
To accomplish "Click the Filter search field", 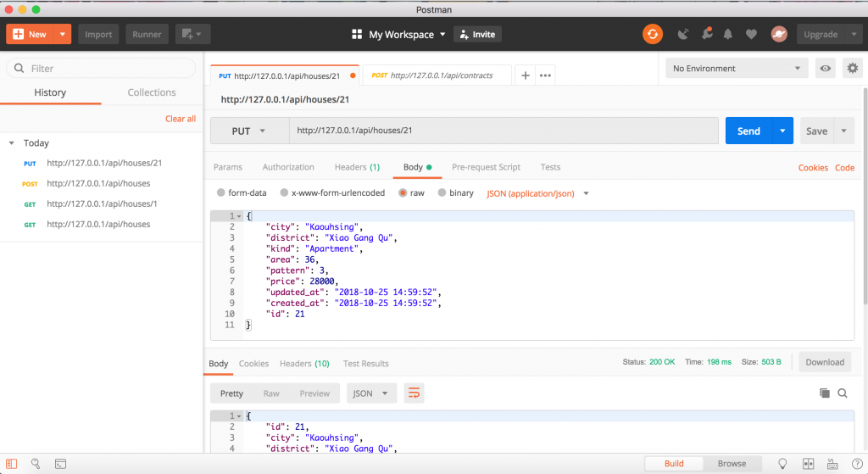I will click(101, 68).
